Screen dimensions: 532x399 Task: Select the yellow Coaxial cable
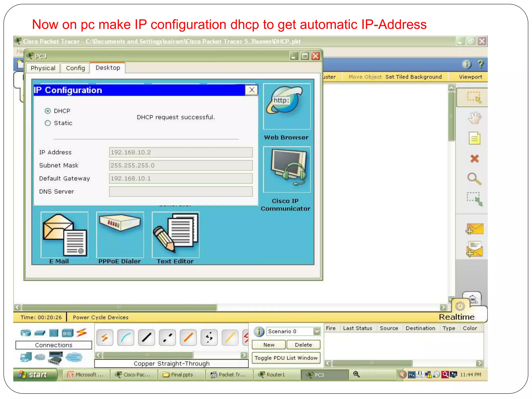230,337
